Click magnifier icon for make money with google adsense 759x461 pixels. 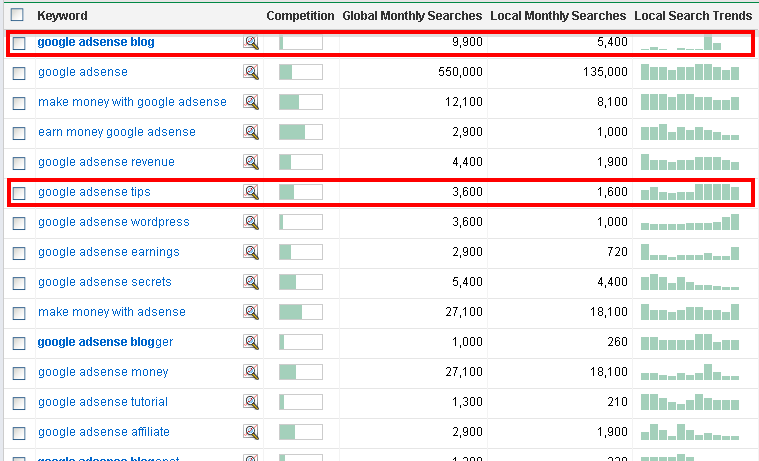[x=251, y=102]
